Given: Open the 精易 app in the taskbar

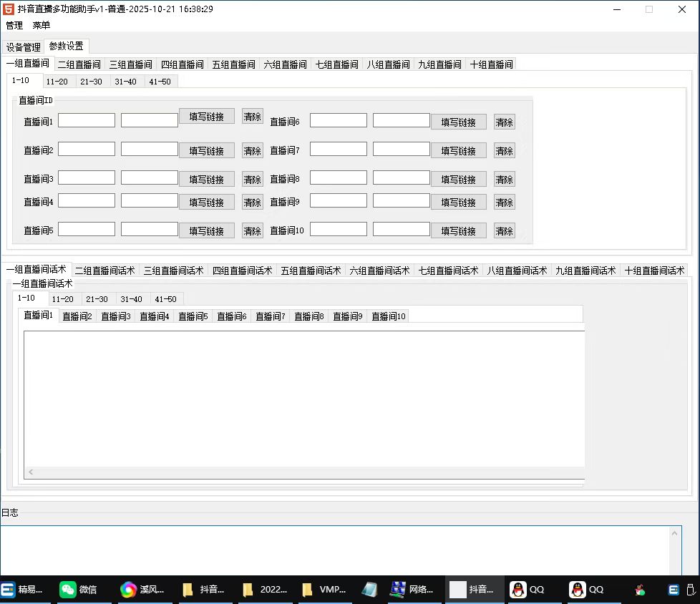Looking at the screenshot, I should (x=22, y=590).
